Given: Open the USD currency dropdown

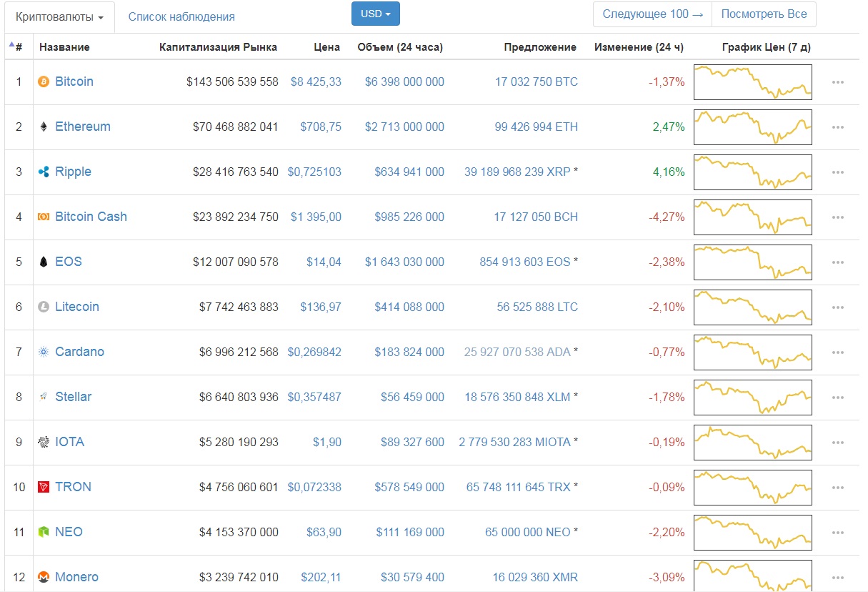Looking at the screenshot, I should [375, 14].
